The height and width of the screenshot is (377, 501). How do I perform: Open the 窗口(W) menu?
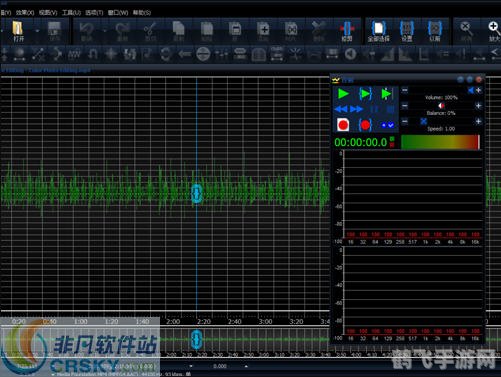point(118,13)
